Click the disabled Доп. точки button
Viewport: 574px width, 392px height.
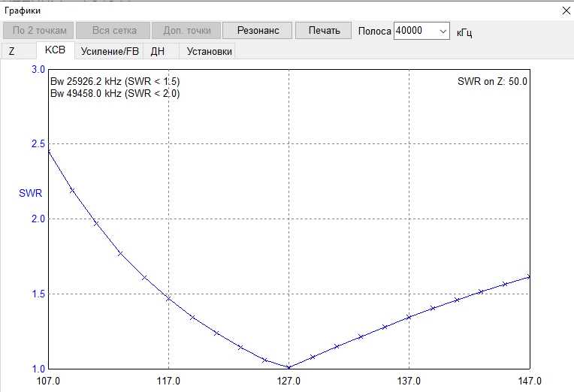(x=186, y=30)
